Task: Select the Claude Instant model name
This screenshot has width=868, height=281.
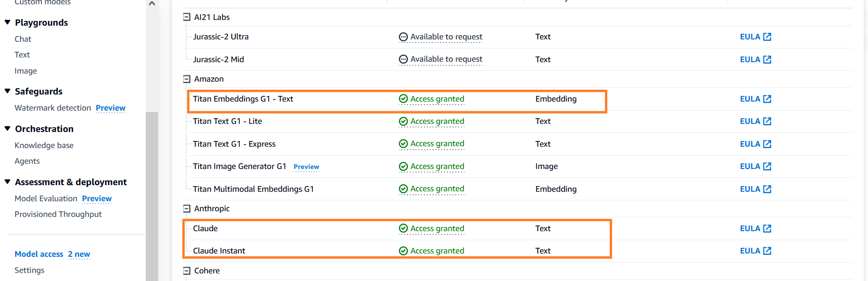Action: 219,251
